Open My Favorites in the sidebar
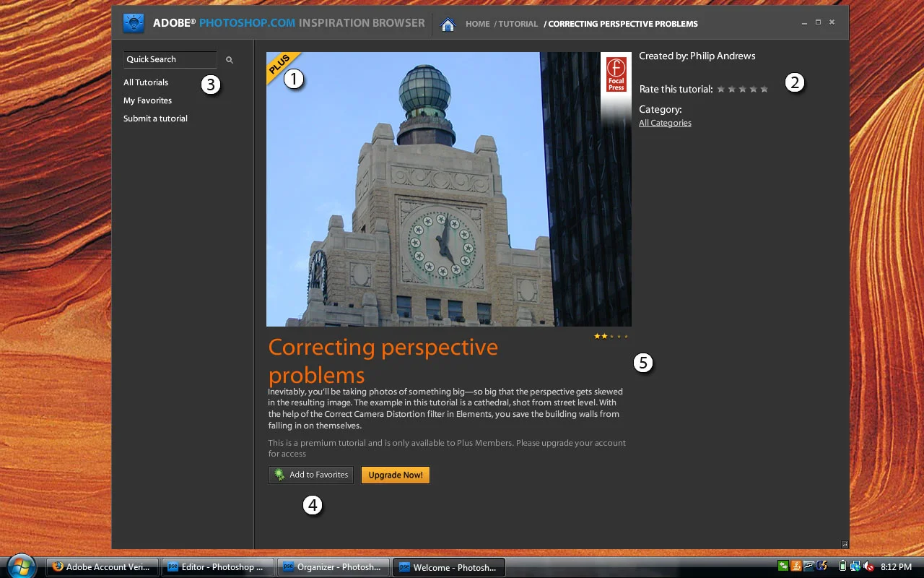The height and width of the screenshot is (578, 924). point(147,100)
